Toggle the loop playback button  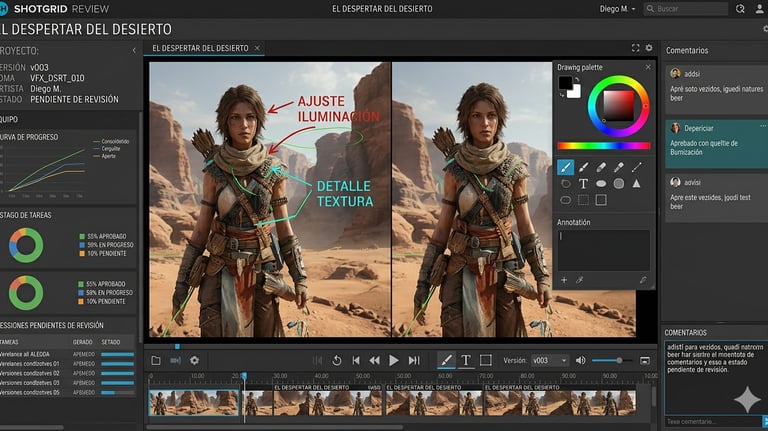pyautogui.click(x=337, y=360)
